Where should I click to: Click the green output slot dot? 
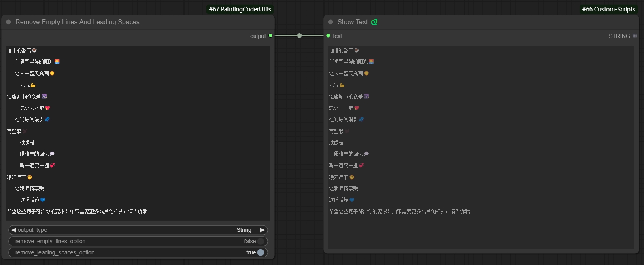[x=270, y=36]
